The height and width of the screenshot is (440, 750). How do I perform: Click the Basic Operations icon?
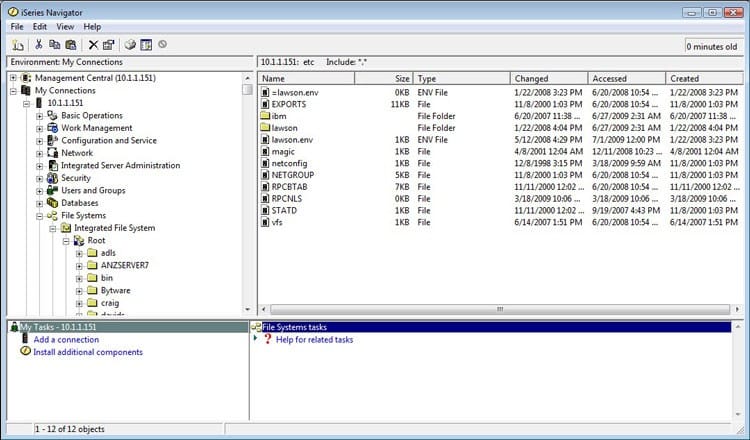point(52,115)
